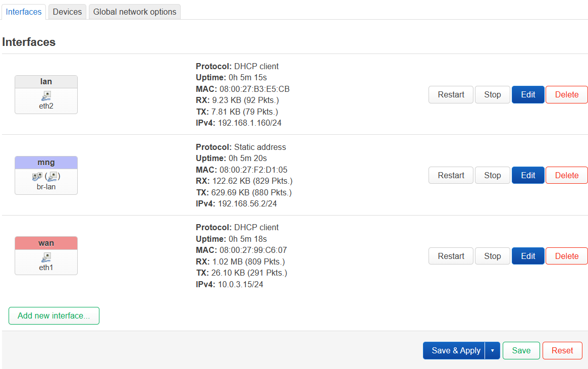
Task: Click the eth2 port icon under lan
Action: pyautogui.click(x=46, y=95)
